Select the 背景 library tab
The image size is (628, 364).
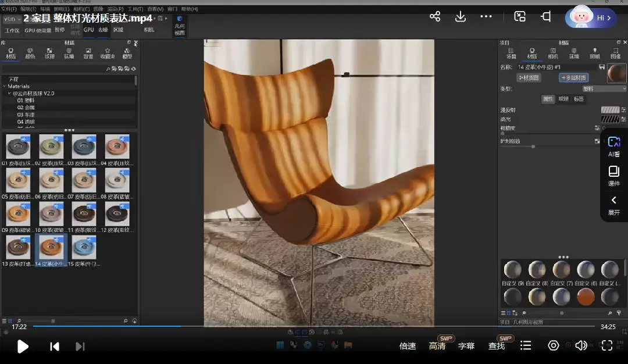pos(88,53)
